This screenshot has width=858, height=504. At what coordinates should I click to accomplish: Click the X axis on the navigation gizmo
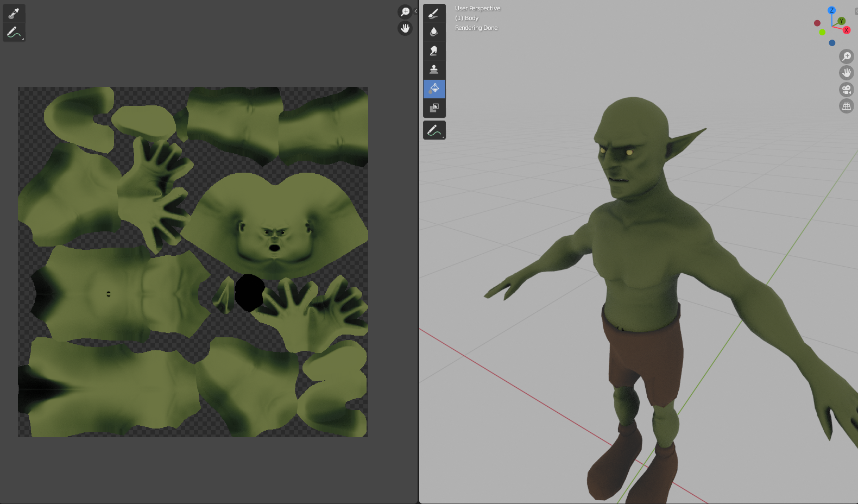[x=846, y=30]
